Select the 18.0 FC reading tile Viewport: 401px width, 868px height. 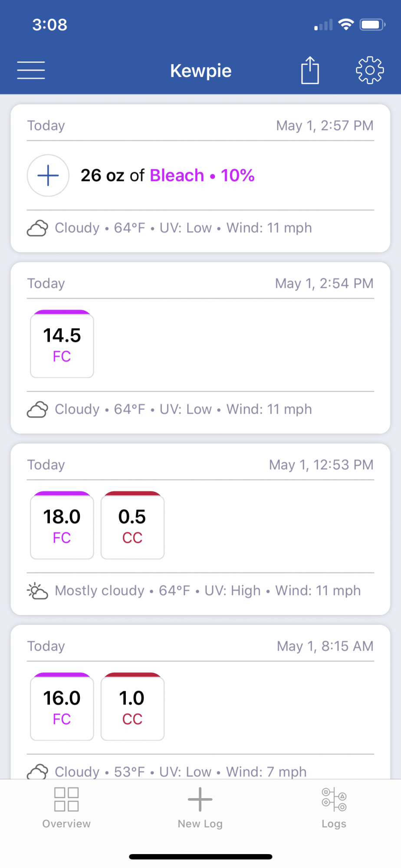(62, 525)
